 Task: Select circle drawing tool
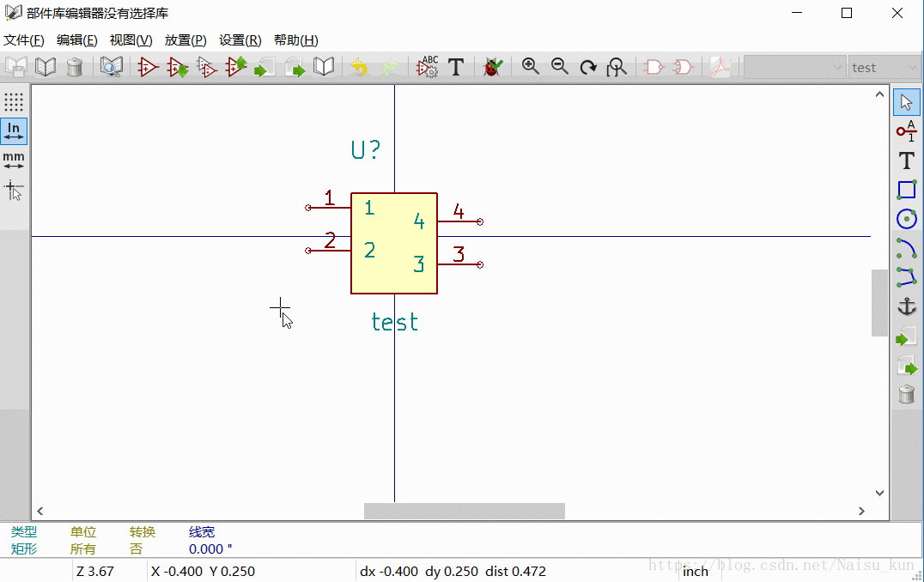click(906, 219)
